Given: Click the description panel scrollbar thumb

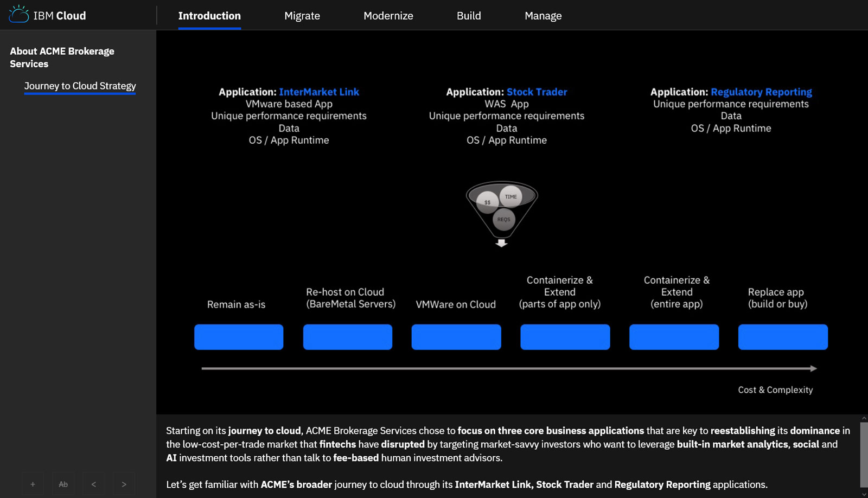Looking at the screenshot, I should pyautogui.click(x=864, y=455).
